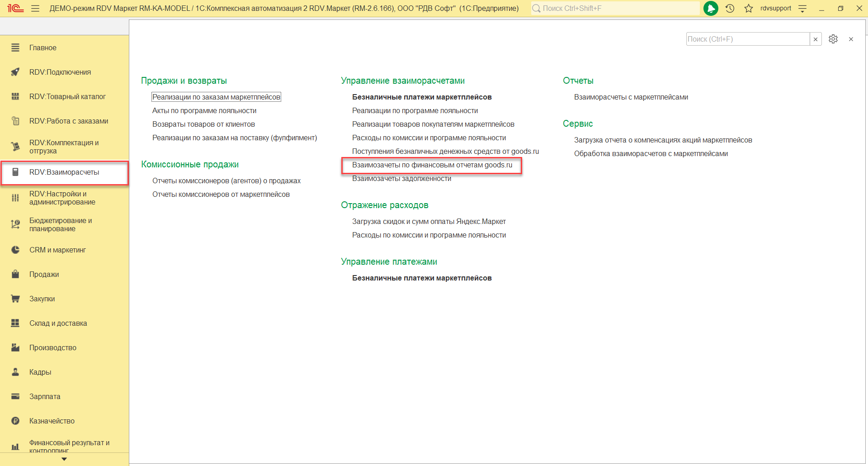Click the RDV:Работа с заказами icon
868x466 pixels.
pyautogui.click(x=15, y=121)
